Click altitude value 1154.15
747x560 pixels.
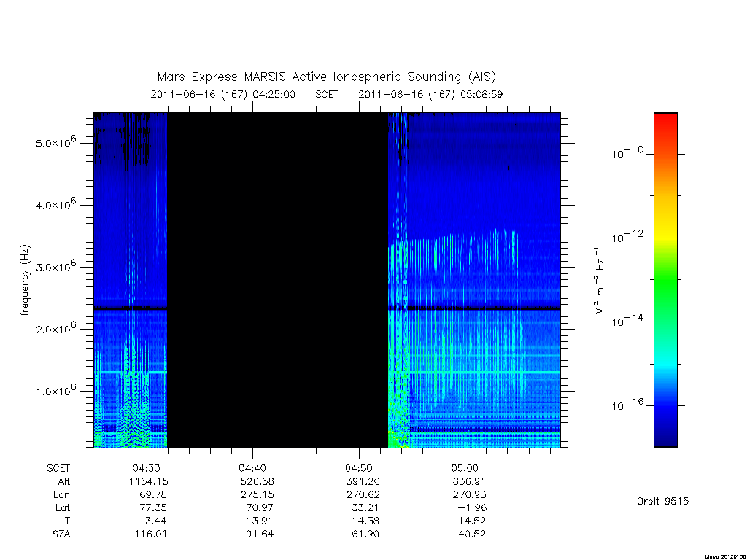point(148,481)
